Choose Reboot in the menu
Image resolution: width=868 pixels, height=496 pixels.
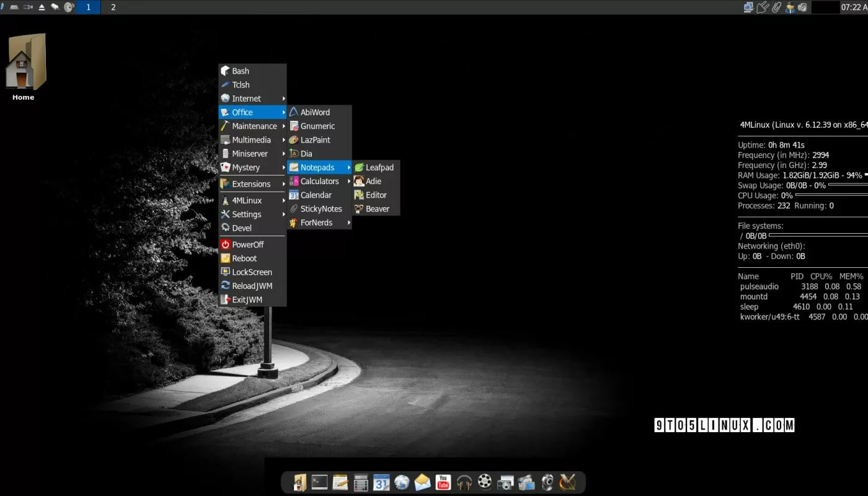pyautogui.click(x=252, y=259)
